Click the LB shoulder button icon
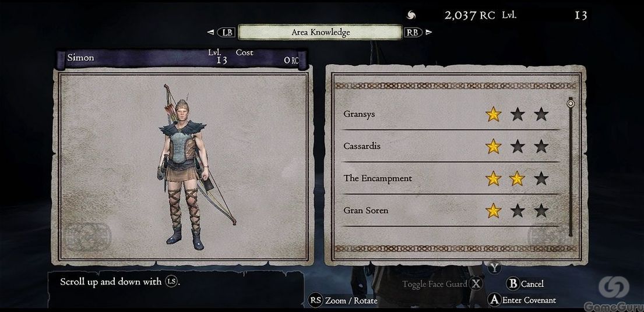This screenshot has width=644, height=312. [226, 33]
